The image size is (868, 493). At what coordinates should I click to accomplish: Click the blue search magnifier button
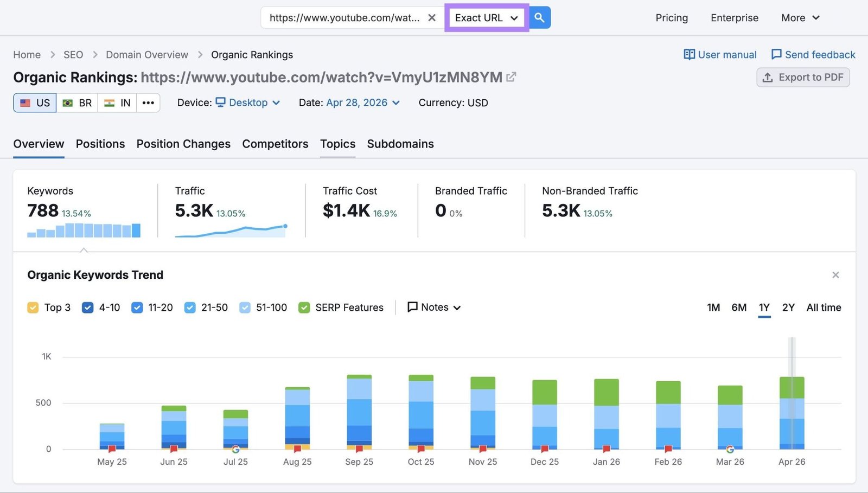pyautogui.click(x=539, y=17)
